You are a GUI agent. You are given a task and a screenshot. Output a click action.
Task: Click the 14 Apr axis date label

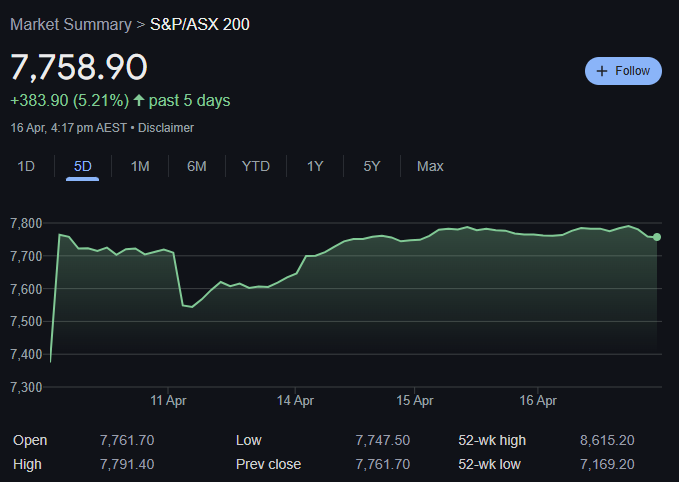(x=295, y=400)
